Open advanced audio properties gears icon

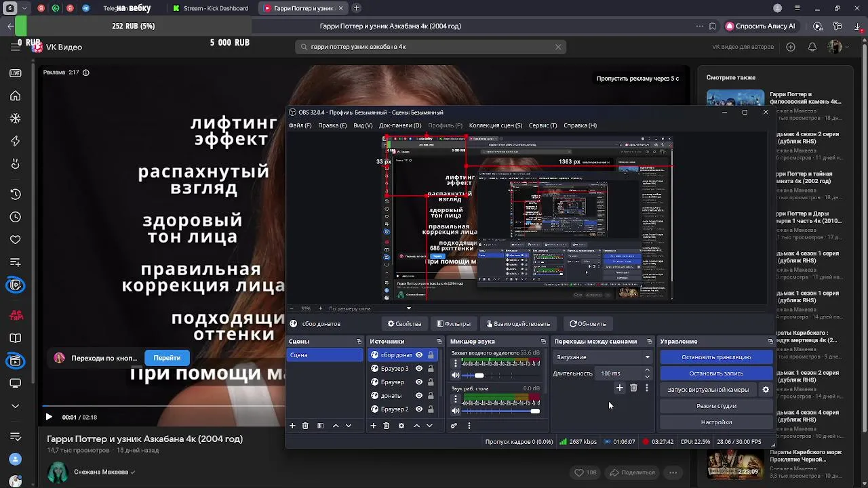click(x=454, y=426)
